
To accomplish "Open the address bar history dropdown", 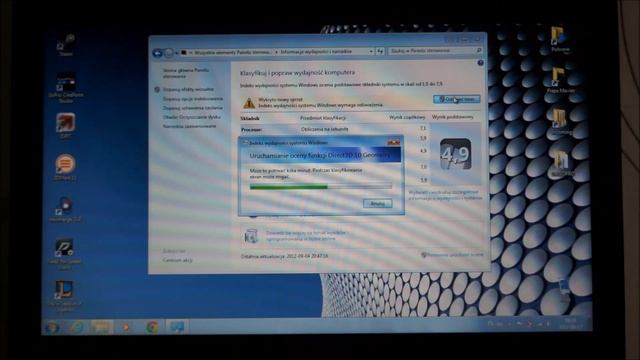I will pyautogui.click(x=371, y=52).
